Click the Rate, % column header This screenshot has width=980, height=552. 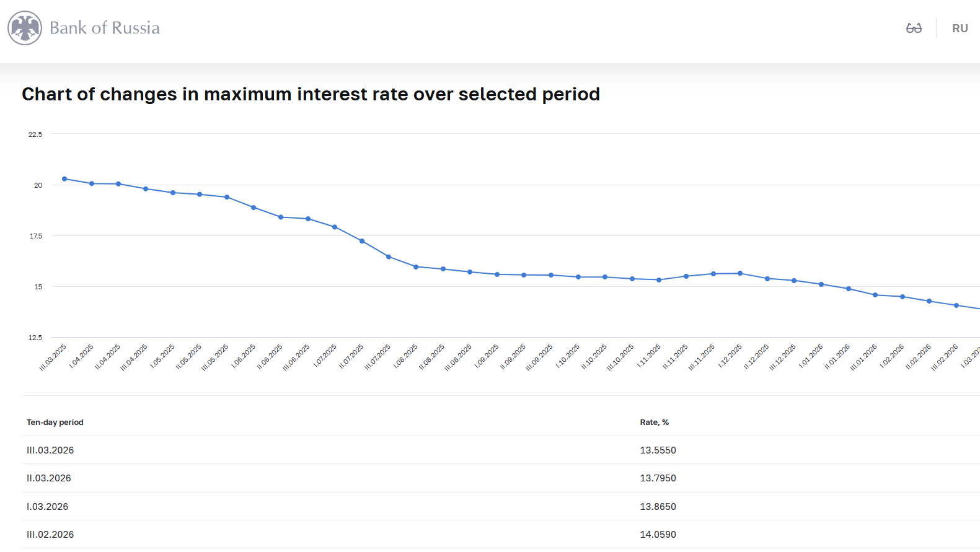pyautogui.click(x=654, y=423)
